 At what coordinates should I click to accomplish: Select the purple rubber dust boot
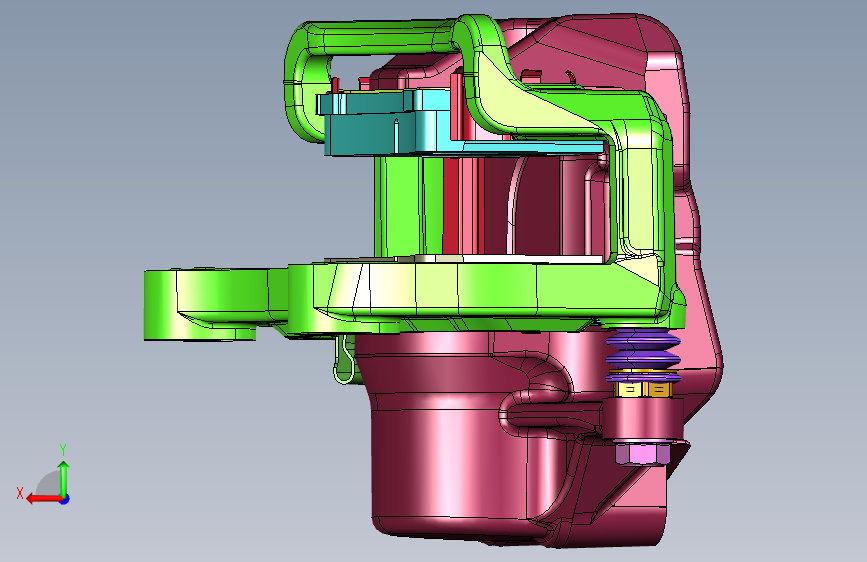pos(643,354)
